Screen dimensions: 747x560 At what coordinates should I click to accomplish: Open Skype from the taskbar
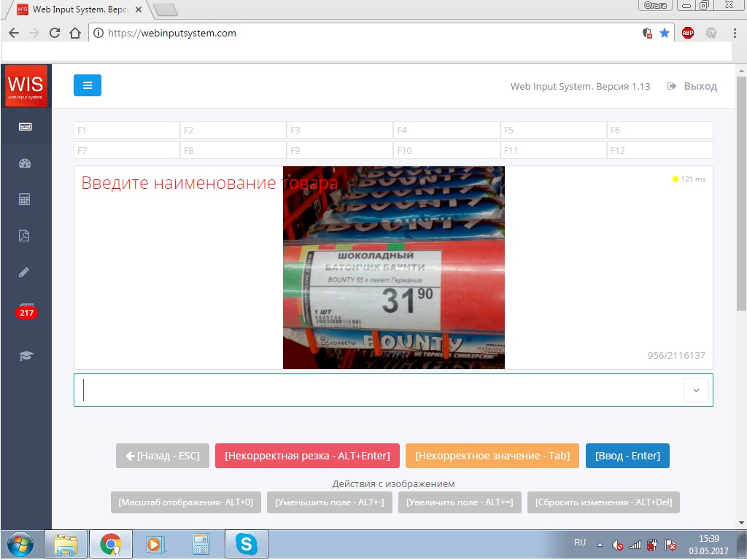coord(247,544)
